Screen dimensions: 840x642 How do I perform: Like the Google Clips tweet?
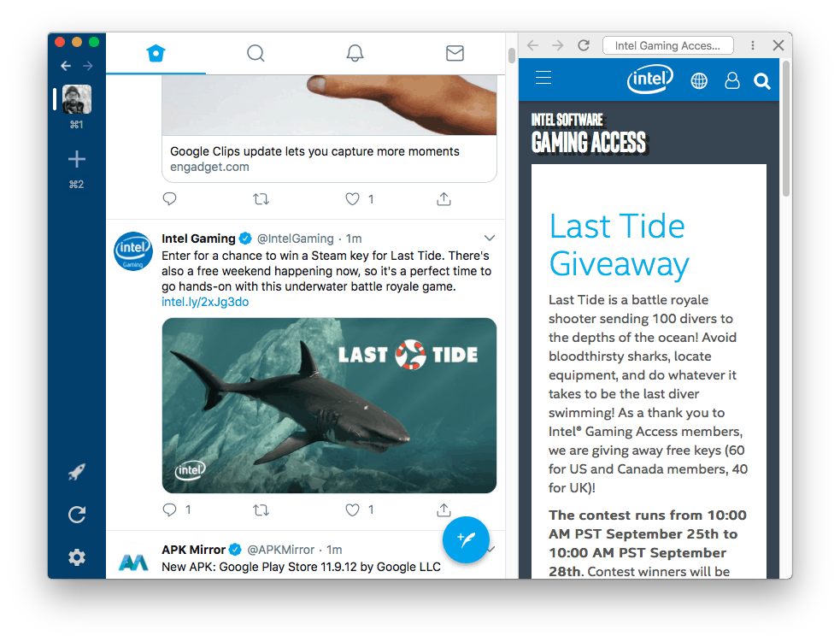(x=352, y=199)
